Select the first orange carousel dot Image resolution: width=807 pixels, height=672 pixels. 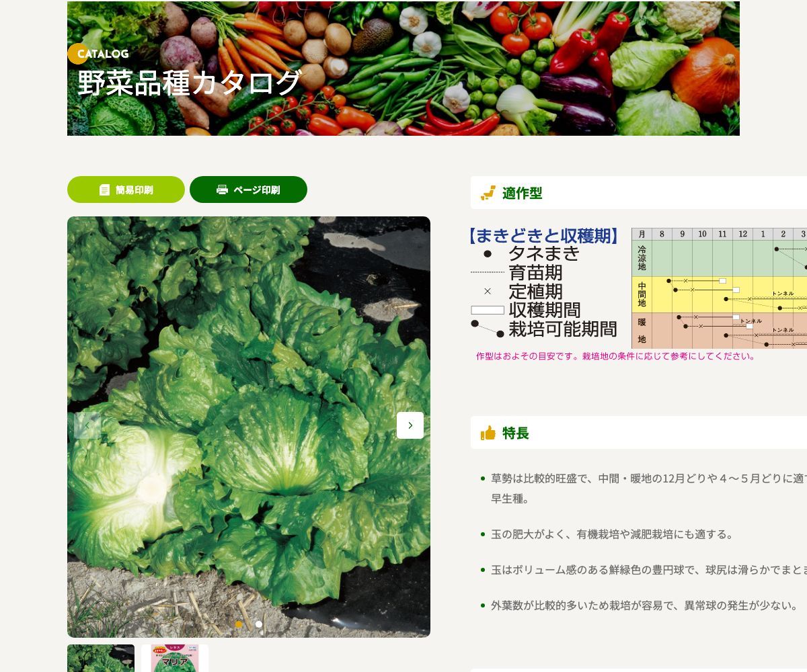[239, 624]
